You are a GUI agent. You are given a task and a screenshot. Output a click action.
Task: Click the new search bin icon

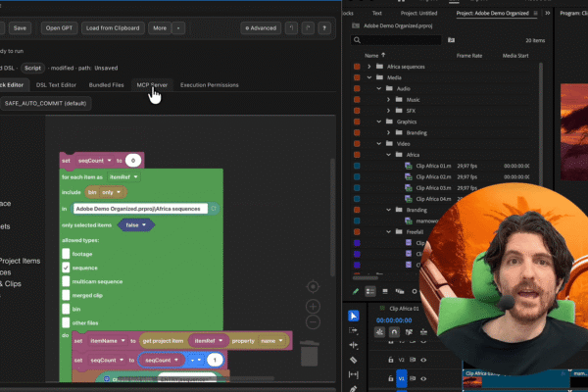pos(451,40)
